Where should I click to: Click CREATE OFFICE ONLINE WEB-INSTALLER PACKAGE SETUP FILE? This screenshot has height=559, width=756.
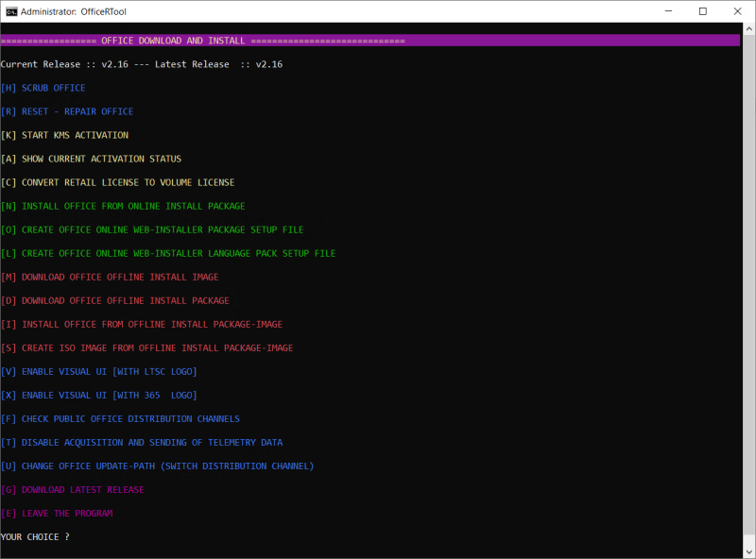(x=151, y=229)
